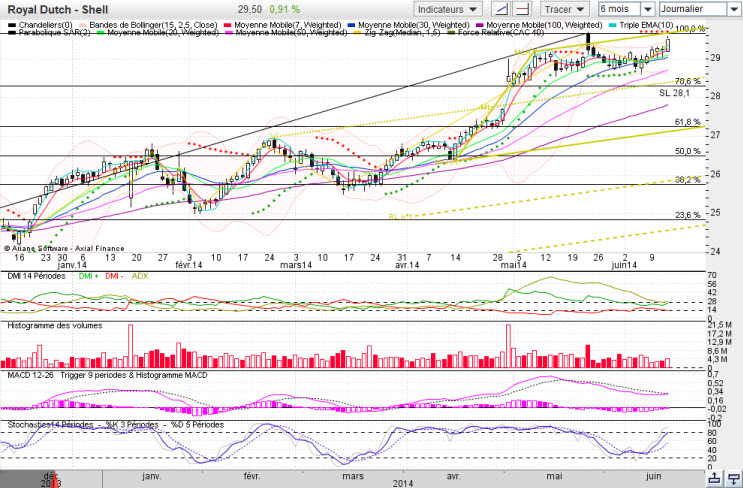
Task: Click the downward-arrow panel icon beside the timeline
Action: [733, 479]
